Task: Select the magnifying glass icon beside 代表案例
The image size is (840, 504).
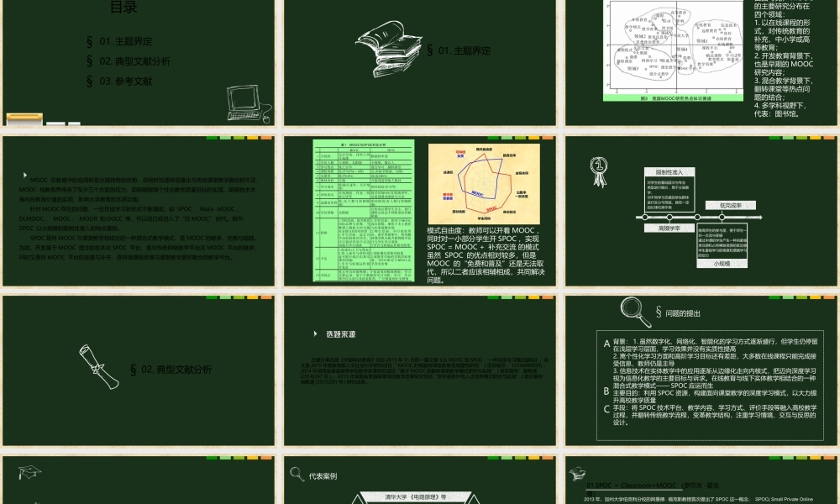Action: (297, 474)
